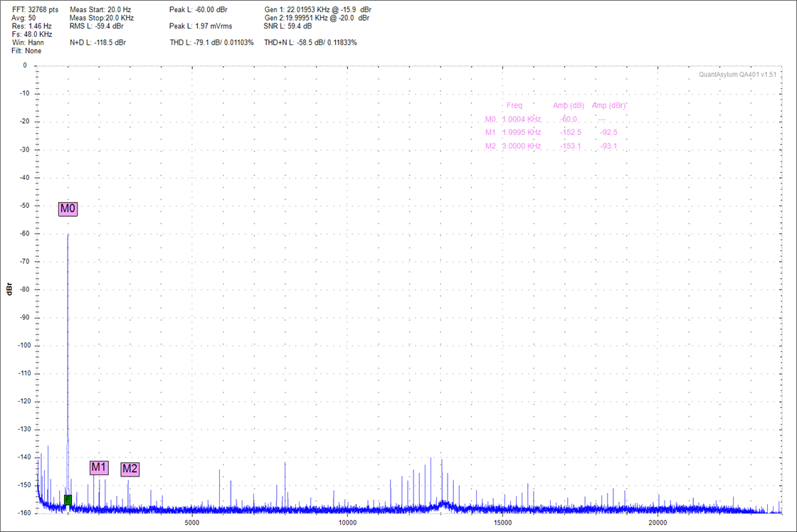Select the M1 marker label
This screenshot has height=532, width=797.
coord(99,467)
